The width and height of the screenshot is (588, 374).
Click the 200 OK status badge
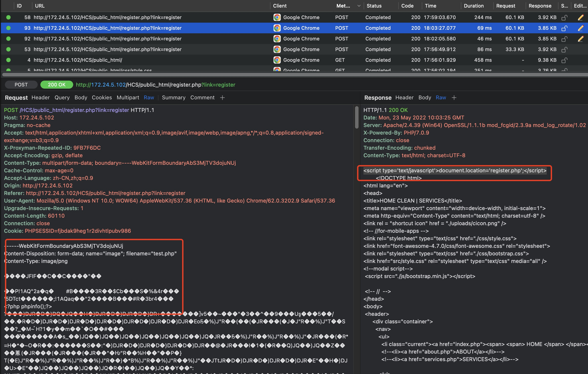point(57,85)
